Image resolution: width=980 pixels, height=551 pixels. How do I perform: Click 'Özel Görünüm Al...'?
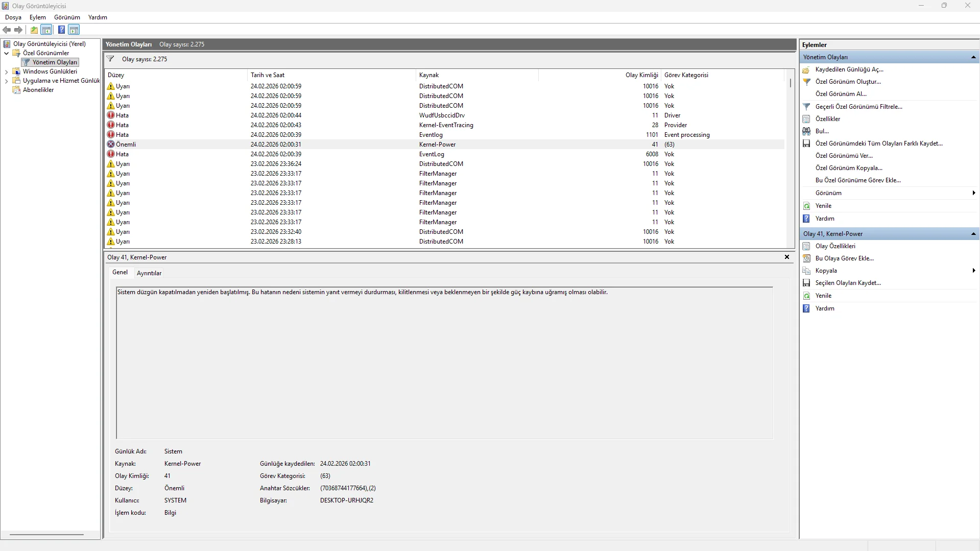[x=841, y=94]
